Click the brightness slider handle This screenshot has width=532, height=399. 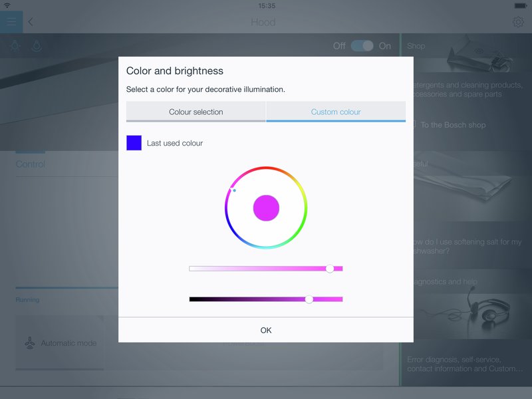[x=309, y=299]
